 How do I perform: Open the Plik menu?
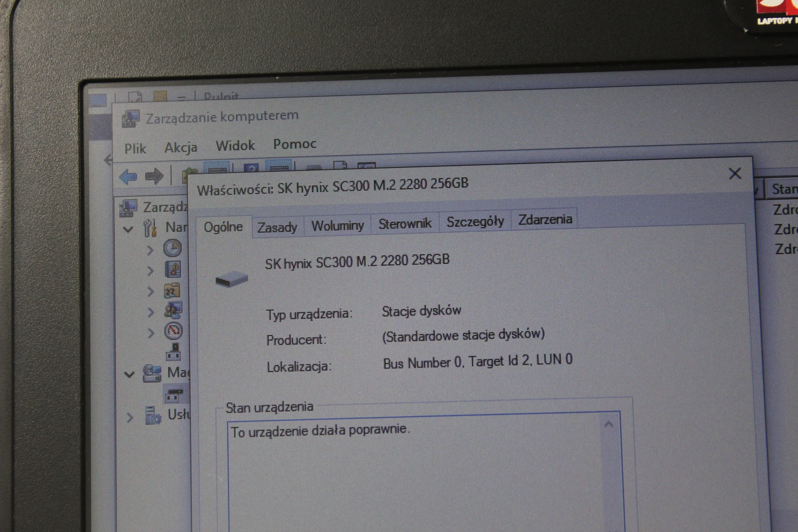pos(135,149)
